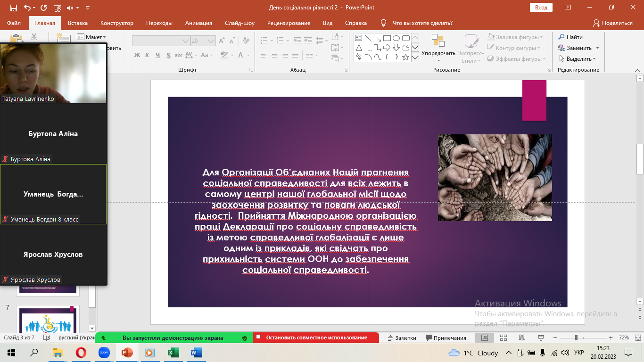Undo the last action in the quick access toolbar
This screenshot has width=644, height=362.
point(27,8)
